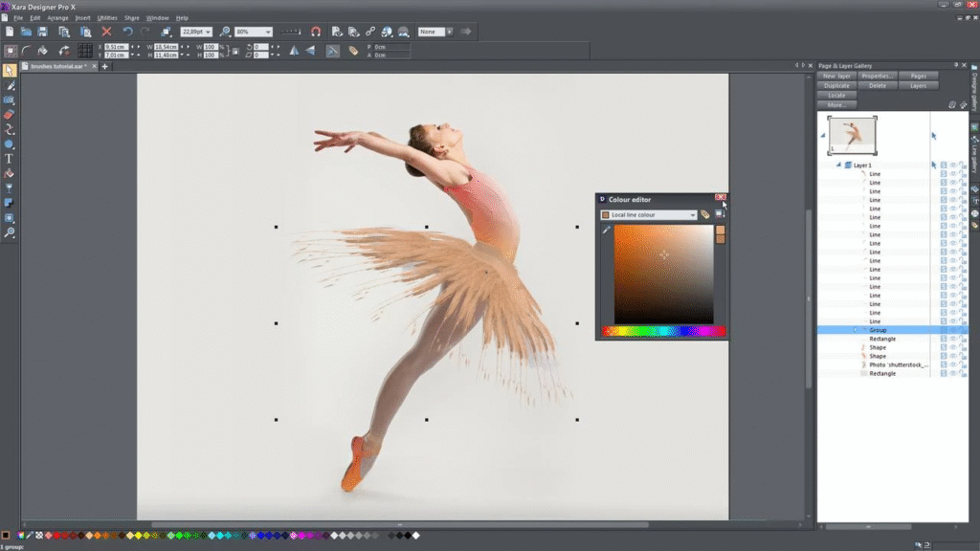Toggle the lock on the Group item
Image resolution: width=980 pixels, height=551 pixels.
(x=963, y=330)
